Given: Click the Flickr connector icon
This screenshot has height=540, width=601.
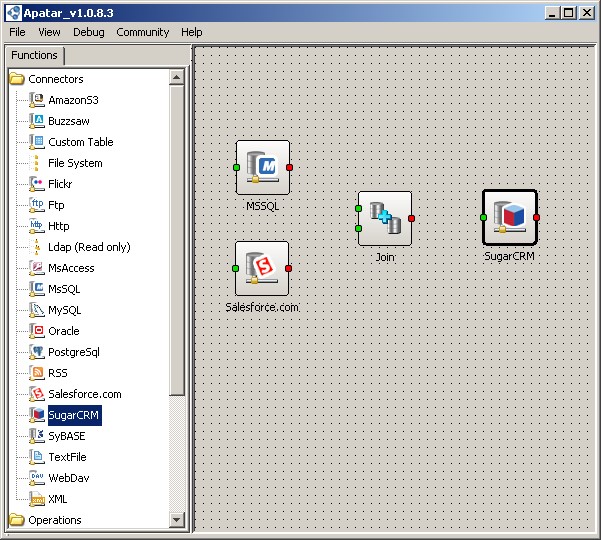Looking at the screenshot, I should pos(37,184).
